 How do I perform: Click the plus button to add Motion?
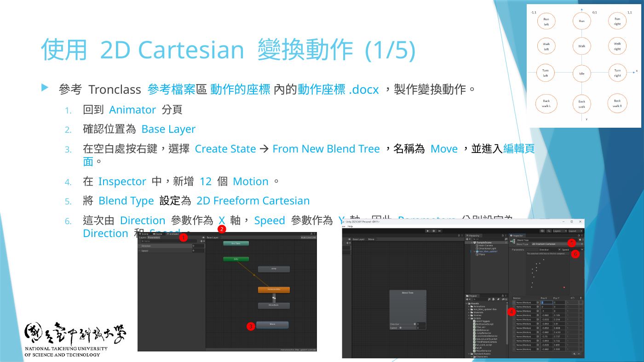574,354
